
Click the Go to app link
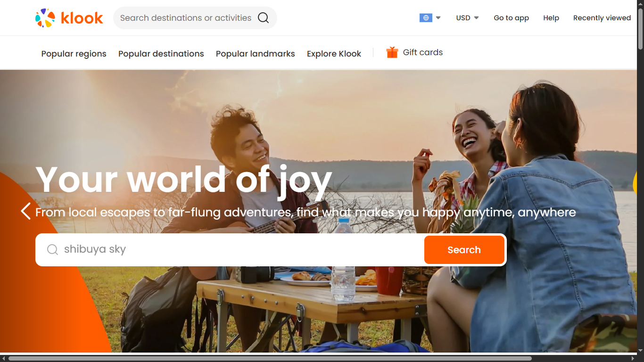tap(511, 18)
